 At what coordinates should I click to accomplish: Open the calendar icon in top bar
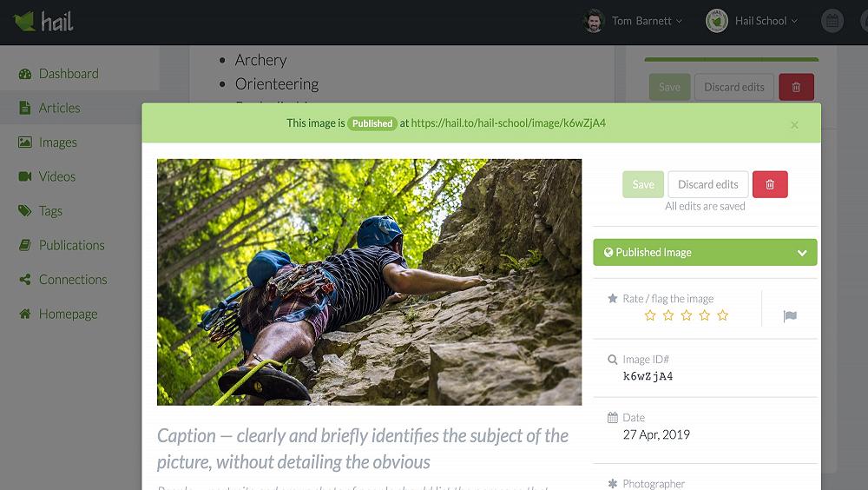pyautogui.click(x=832, y=21)
